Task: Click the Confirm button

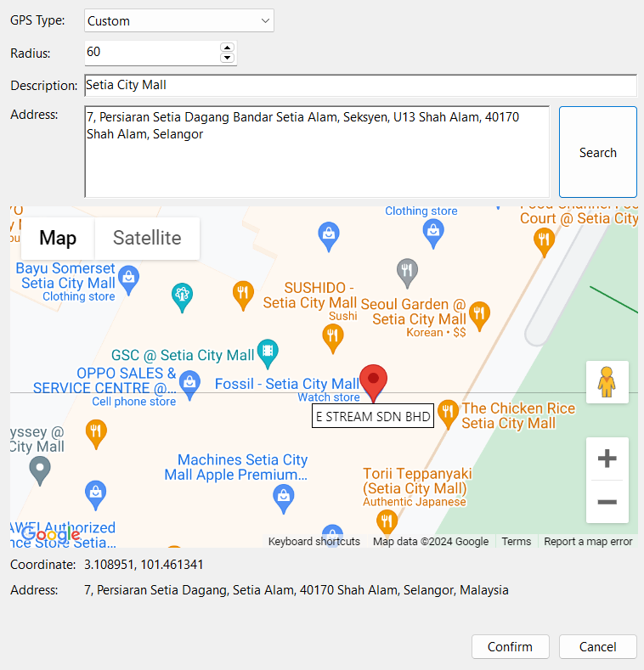Action: click(x=510, y=646)
